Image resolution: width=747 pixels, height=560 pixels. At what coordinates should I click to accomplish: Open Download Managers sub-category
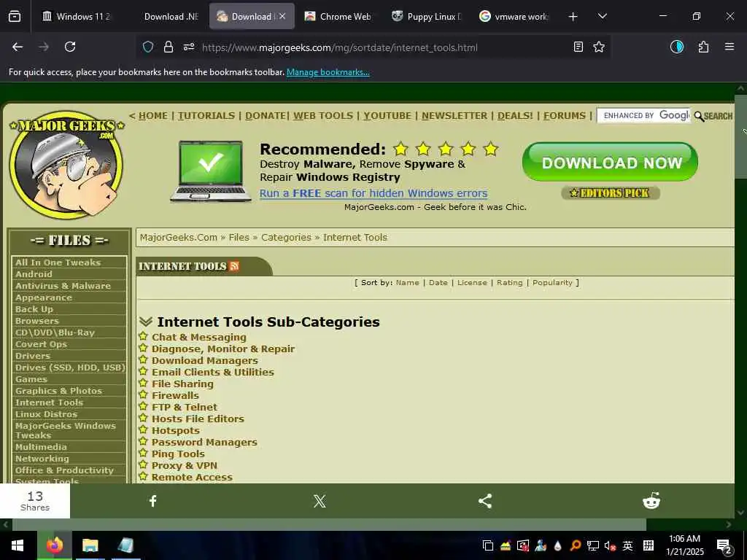click(205, 360)
